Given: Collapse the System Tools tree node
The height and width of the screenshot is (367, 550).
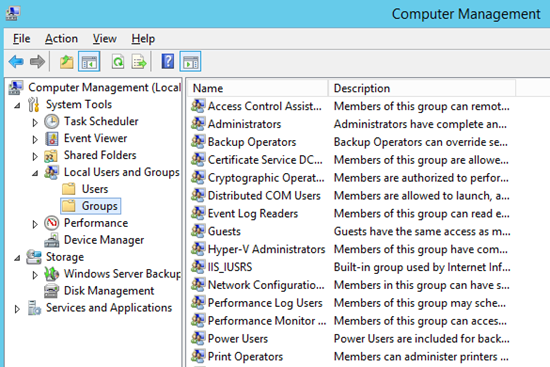Looking at the screenshot, I should click(17, 105).
